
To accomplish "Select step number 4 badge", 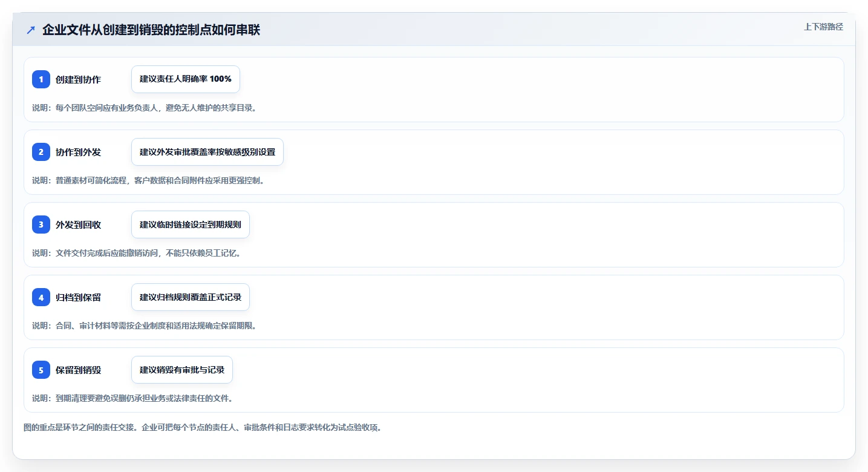I will (41, 297).
